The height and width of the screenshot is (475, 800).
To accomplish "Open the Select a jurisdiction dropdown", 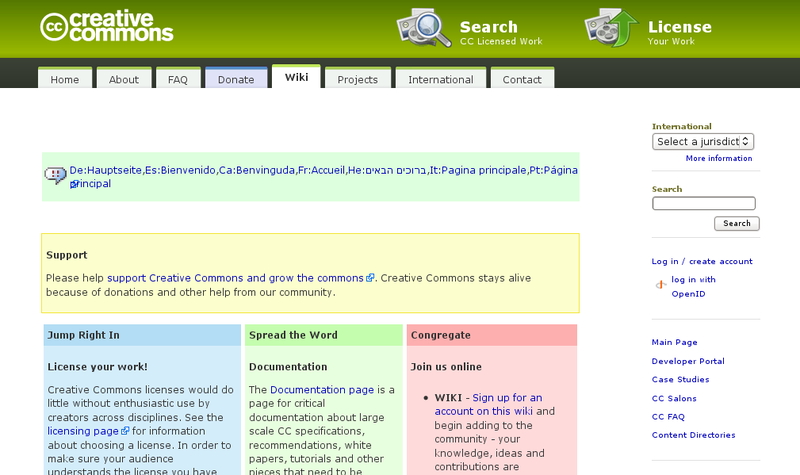I will point(703,142).
